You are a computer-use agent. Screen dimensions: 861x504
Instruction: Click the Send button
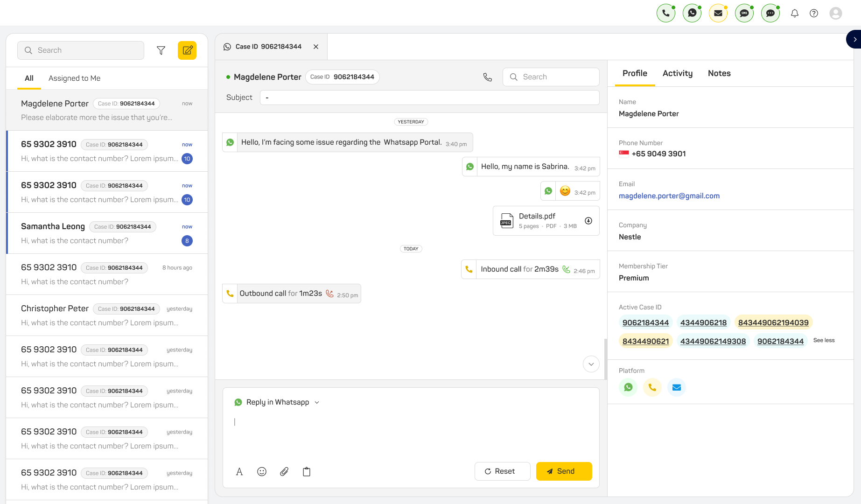coord(564,471)
